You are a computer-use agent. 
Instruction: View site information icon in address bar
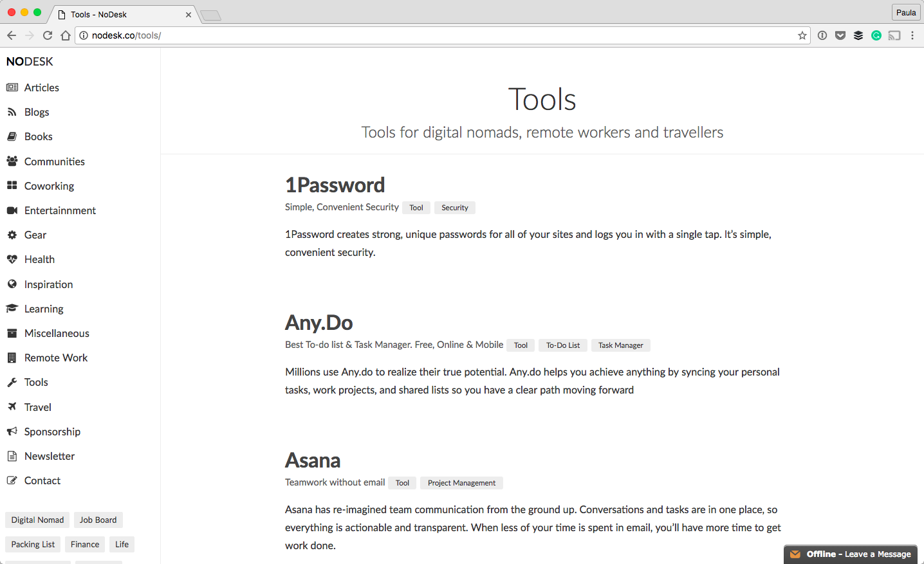pos(84,35)
